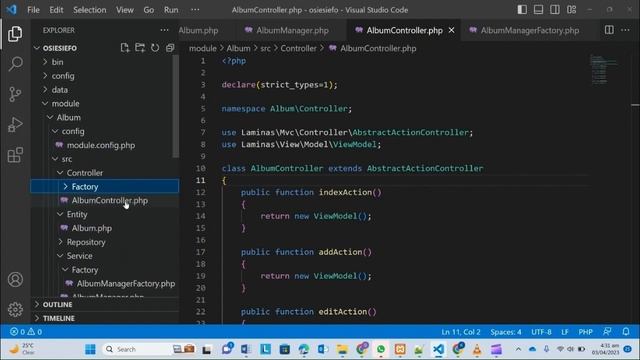Screen dimensions: 640x360
Task: Refresh the explorer file tree
Action: click(155, 48)
